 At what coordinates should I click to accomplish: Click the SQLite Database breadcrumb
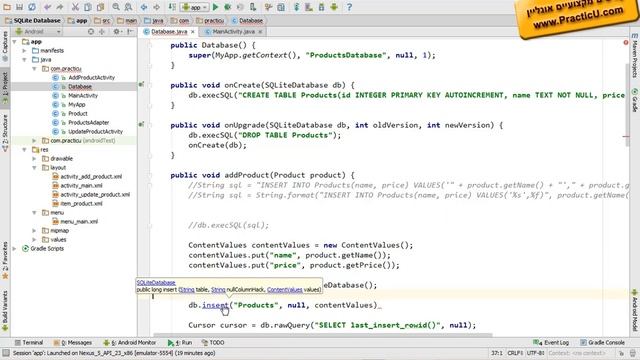point(33,20)
